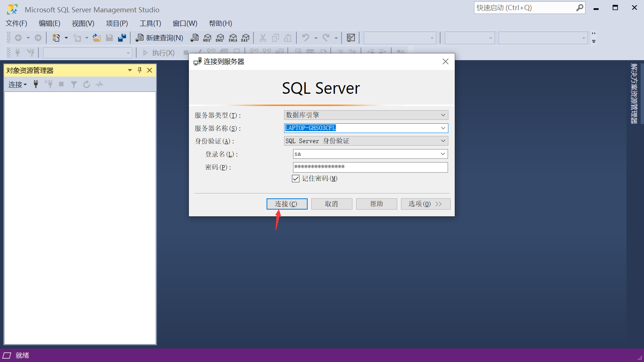Open the 文件(F) menu

click(x=16, y=23)
